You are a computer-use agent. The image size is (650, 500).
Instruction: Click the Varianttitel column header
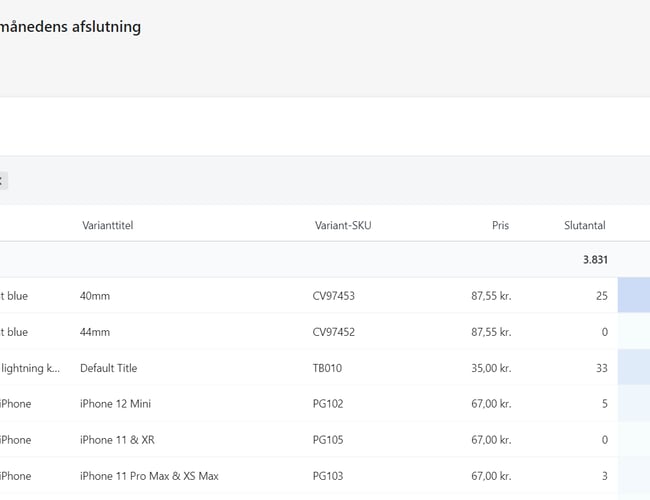point(107,226)
